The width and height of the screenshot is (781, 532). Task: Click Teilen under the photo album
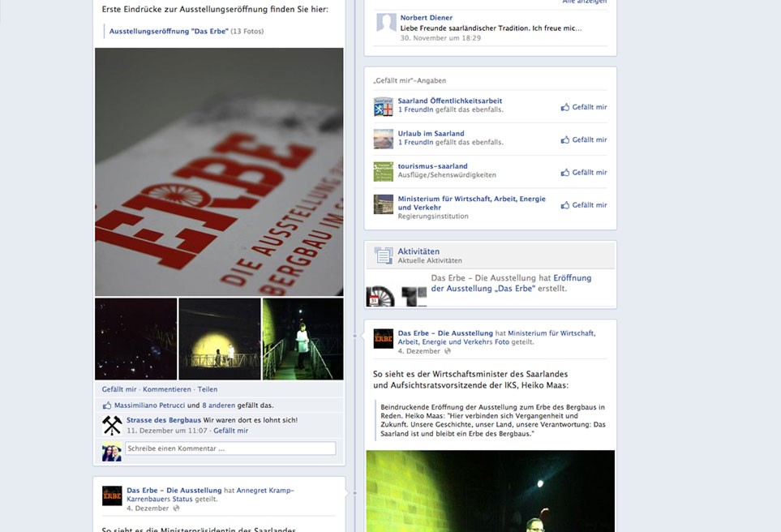[x=207, y=389]
